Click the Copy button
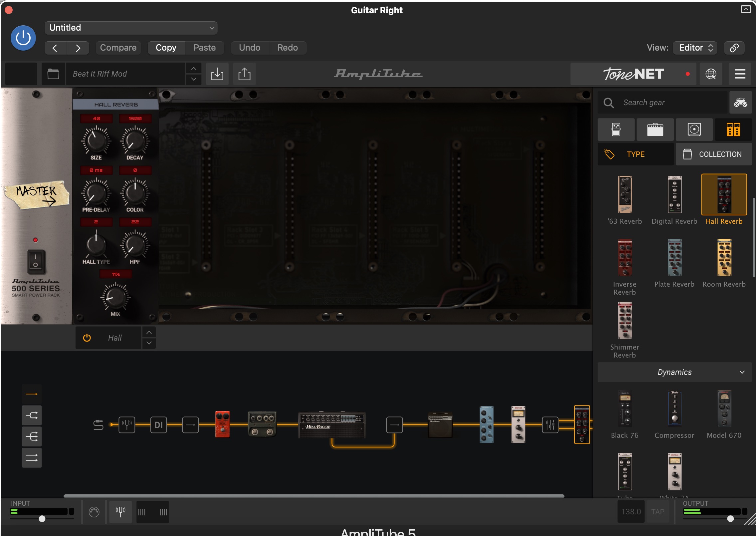The image size is (756, 536). (x=166, y=48)
